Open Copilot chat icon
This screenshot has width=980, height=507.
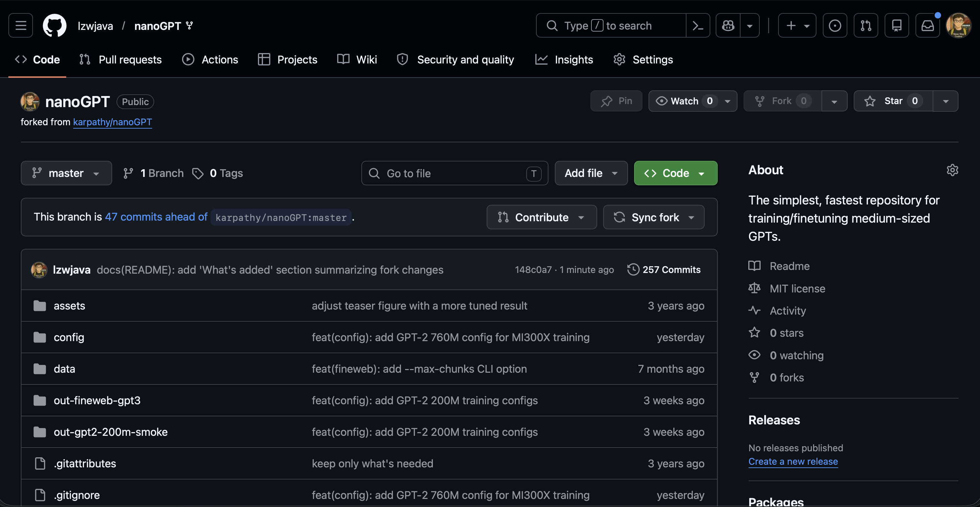[728, 26]
